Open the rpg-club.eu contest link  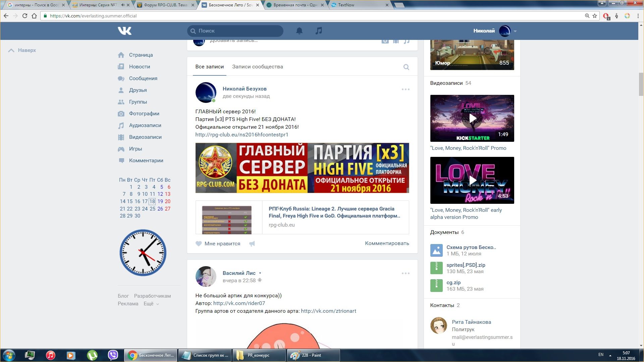pyautogui.click(x=241, y=135)
